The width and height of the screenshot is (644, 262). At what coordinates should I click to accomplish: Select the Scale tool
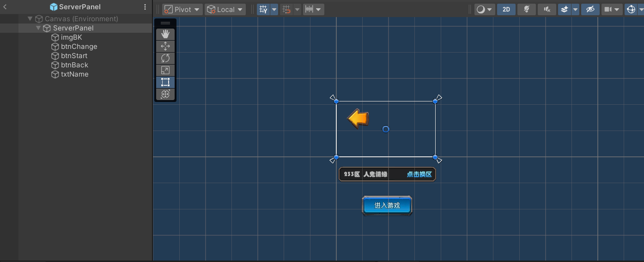(x=165, y=70)
